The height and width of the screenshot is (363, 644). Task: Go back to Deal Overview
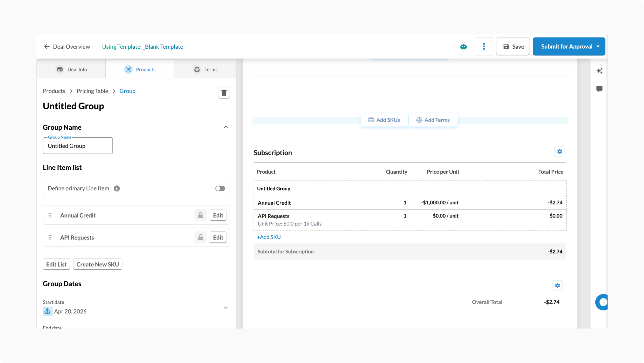tap(67, 47)
